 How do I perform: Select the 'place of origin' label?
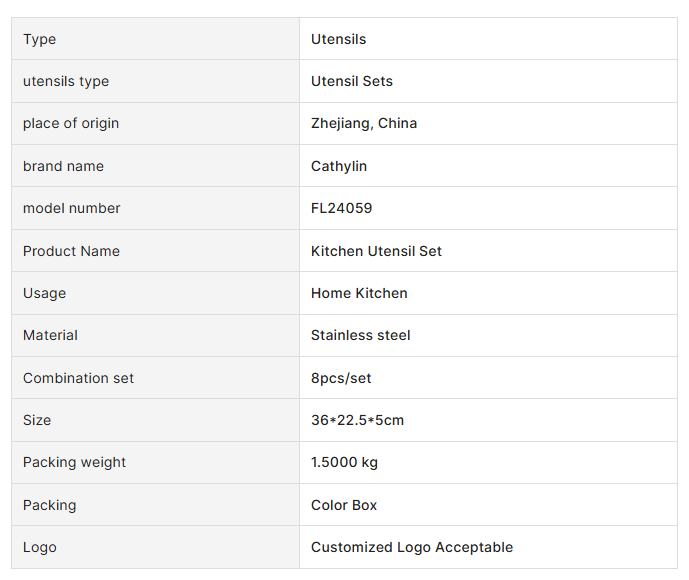(x=71, y=124)
